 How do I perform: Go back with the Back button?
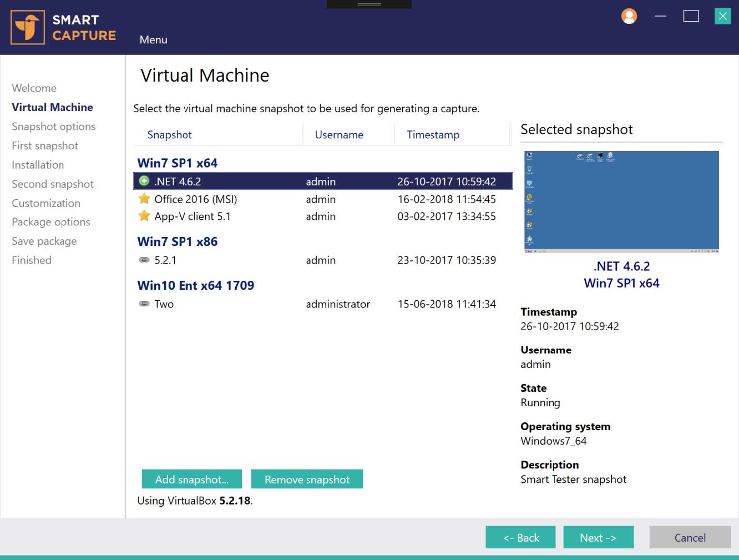pos(520,537)
